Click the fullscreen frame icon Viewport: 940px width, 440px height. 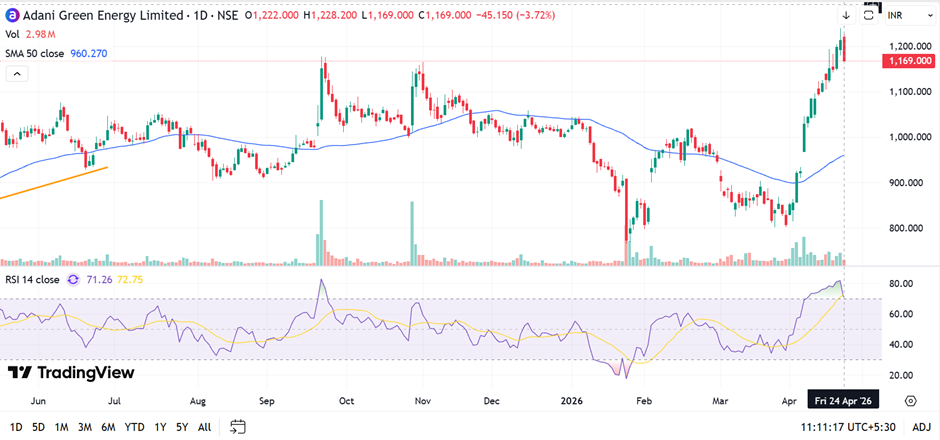tap(869, 15)
